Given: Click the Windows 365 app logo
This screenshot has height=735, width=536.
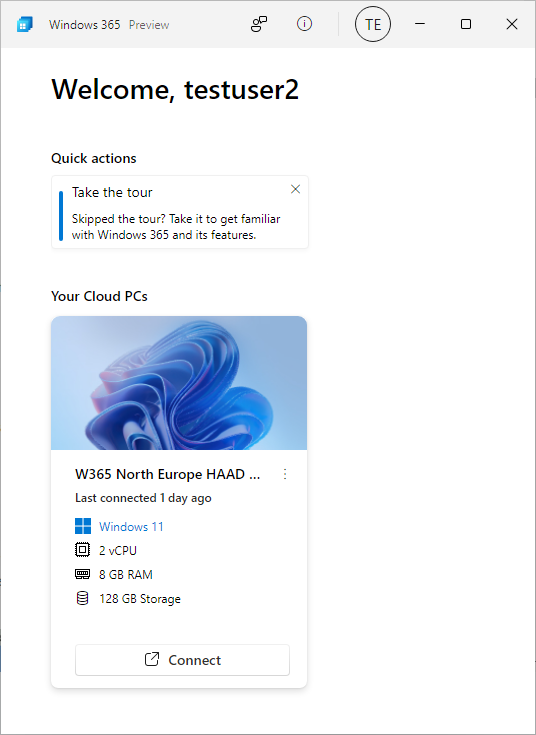Looking at the screenshot, I should tap(25, 24).
